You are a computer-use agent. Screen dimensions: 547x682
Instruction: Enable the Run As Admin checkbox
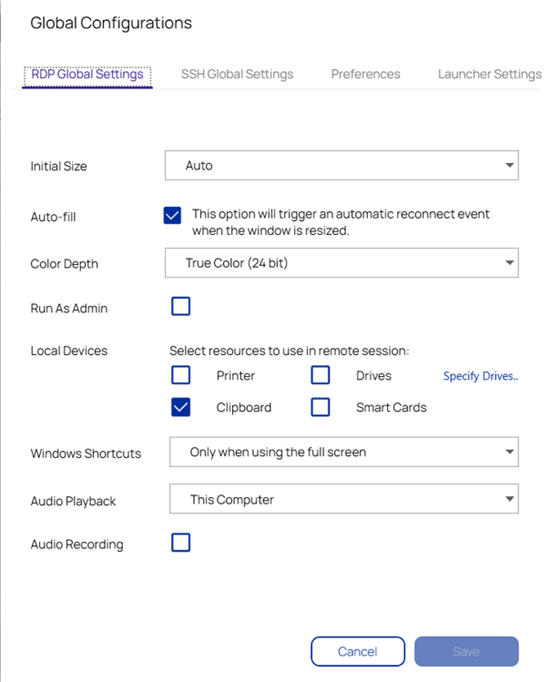181,306
